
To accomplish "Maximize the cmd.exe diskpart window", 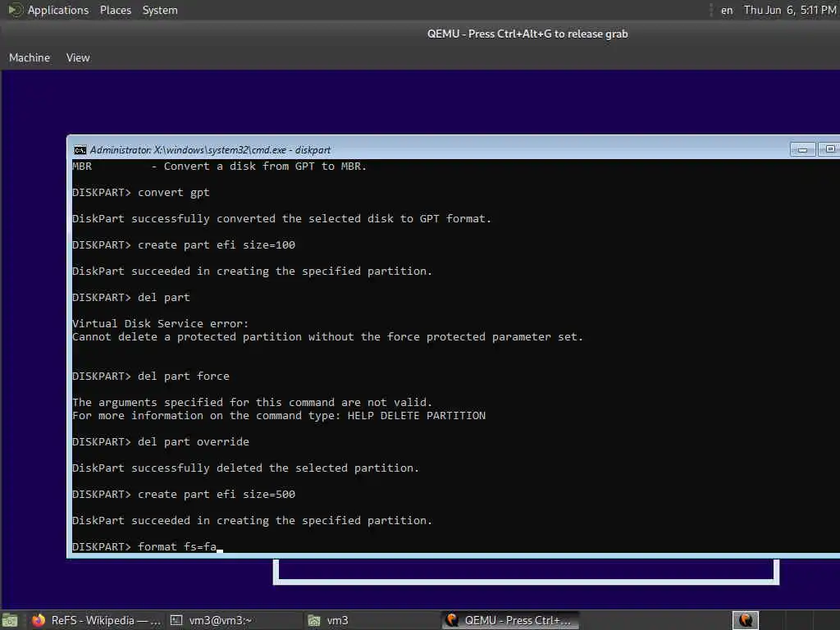I will point(829,149).
